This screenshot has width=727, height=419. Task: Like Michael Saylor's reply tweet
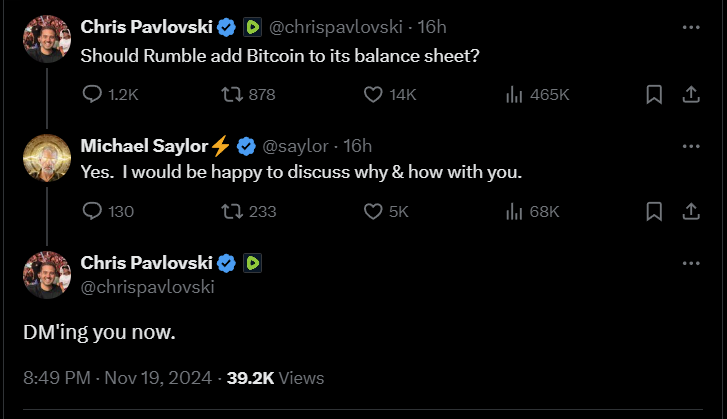[x=373, y=211]
